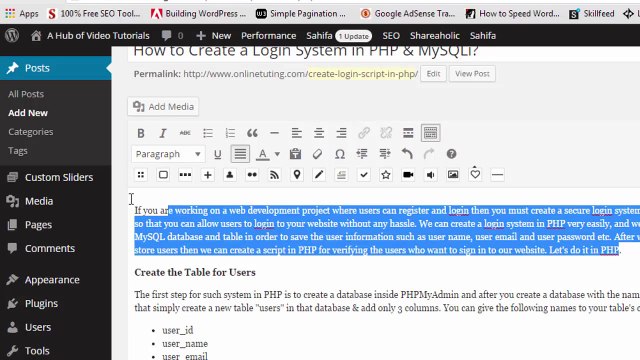Insert a blockquote

pyautogui.click(x=252, y=133)
